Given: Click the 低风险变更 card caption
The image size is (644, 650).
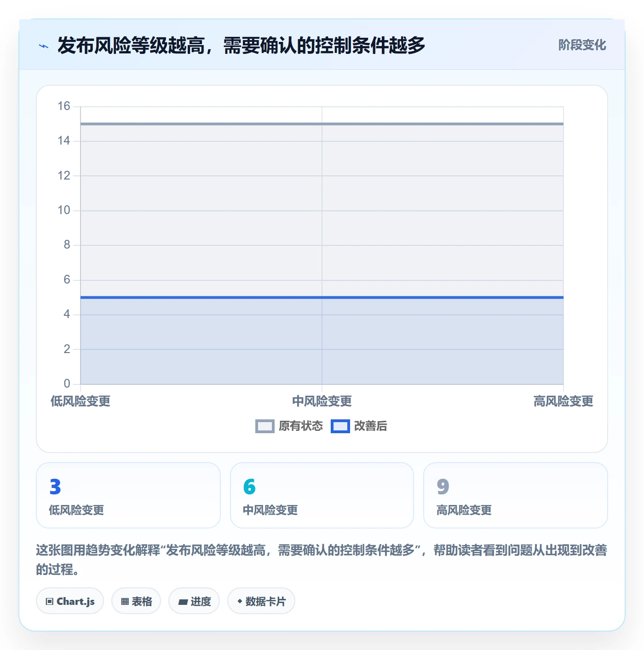Looking at the screenshot, I should (x=76, y=510).
